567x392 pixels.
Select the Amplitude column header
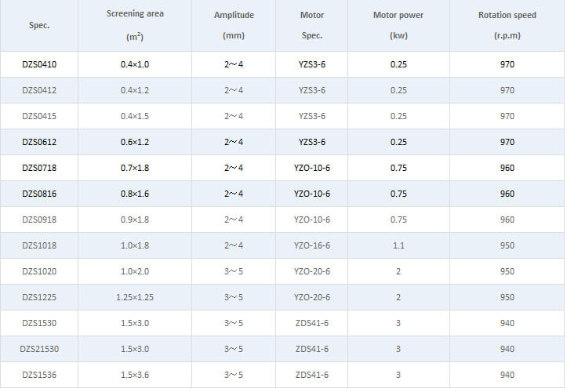coord(234,25)
